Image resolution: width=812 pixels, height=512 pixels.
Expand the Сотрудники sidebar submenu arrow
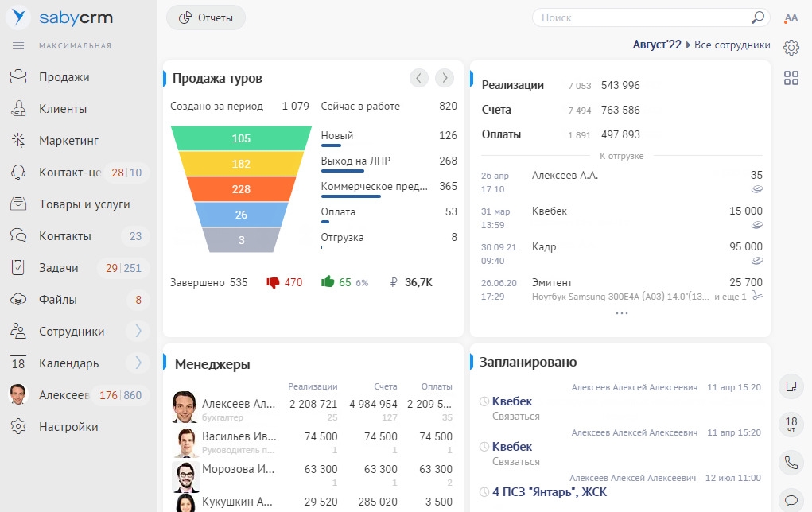(138, 332)
